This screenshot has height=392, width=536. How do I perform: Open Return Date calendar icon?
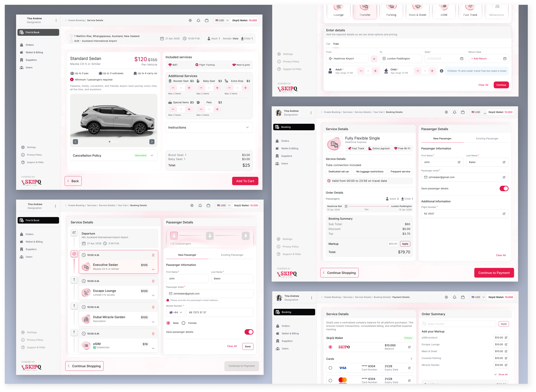click(505, 59)
